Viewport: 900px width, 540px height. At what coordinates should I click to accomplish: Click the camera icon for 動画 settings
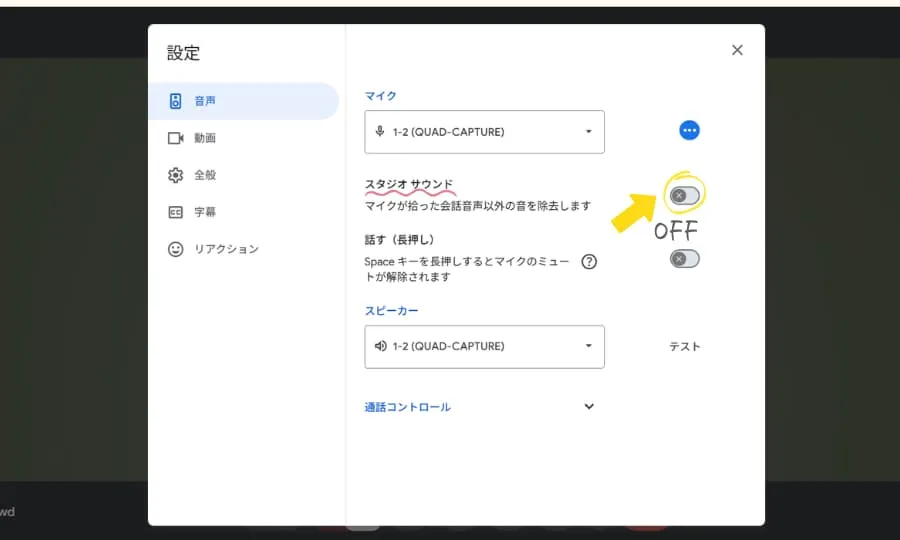pyautogui.click(x=176, y=138)
